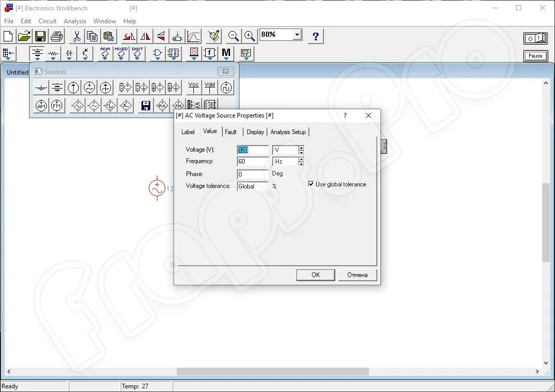Image resolution: width=555 pixels, height=392 pixels.
Task: Select the DC Current Source icon
Action: 73,88
